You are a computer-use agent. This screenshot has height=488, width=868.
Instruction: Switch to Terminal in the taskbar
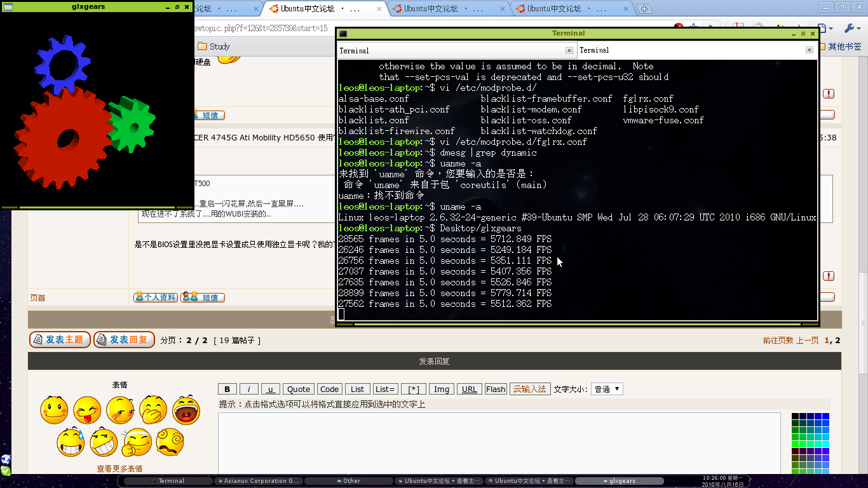[x=168, y=481]
